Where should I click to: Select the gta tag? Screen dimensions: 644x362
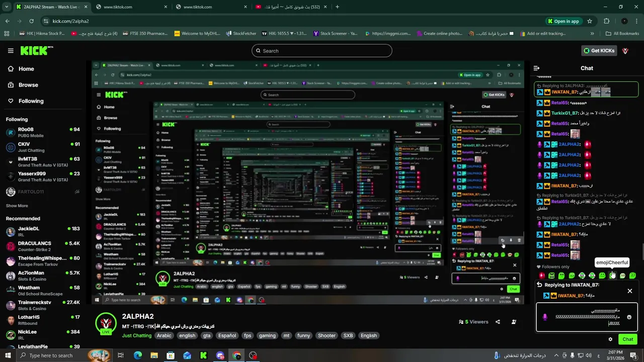(207, 335)
